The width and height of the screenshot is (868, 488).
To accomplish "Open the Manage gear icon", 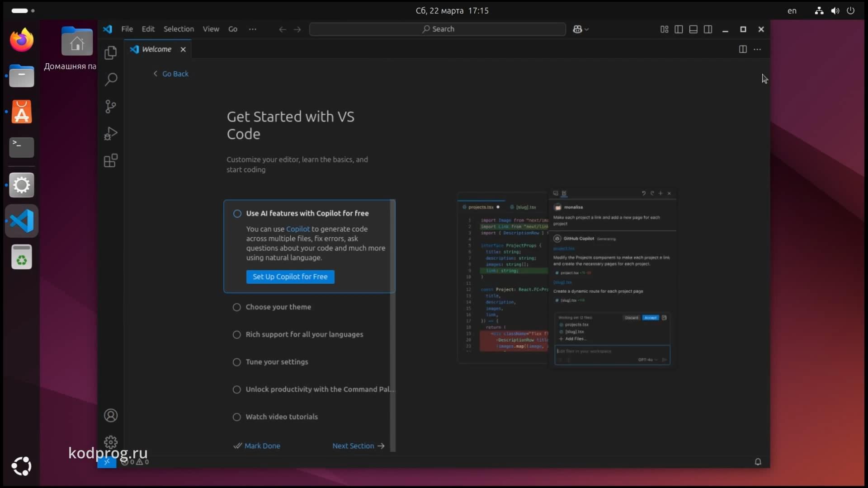I will 111,441.
